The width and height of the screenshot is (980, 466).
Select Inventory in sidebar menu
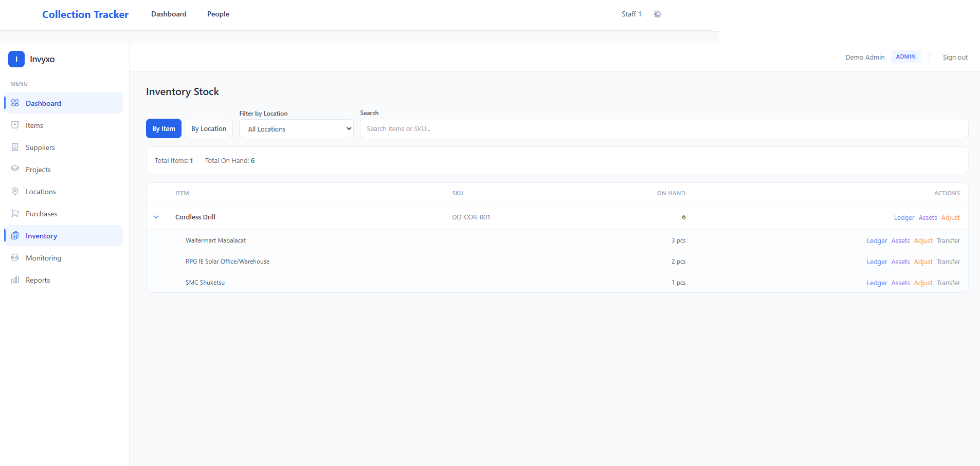(64, 235)
